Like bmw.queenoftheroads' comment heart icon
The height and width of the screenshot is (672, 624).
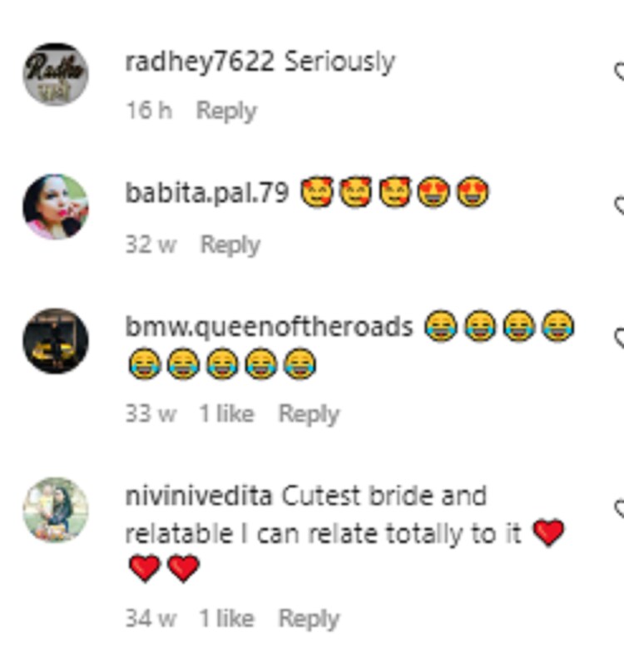[x=620, y=338]
